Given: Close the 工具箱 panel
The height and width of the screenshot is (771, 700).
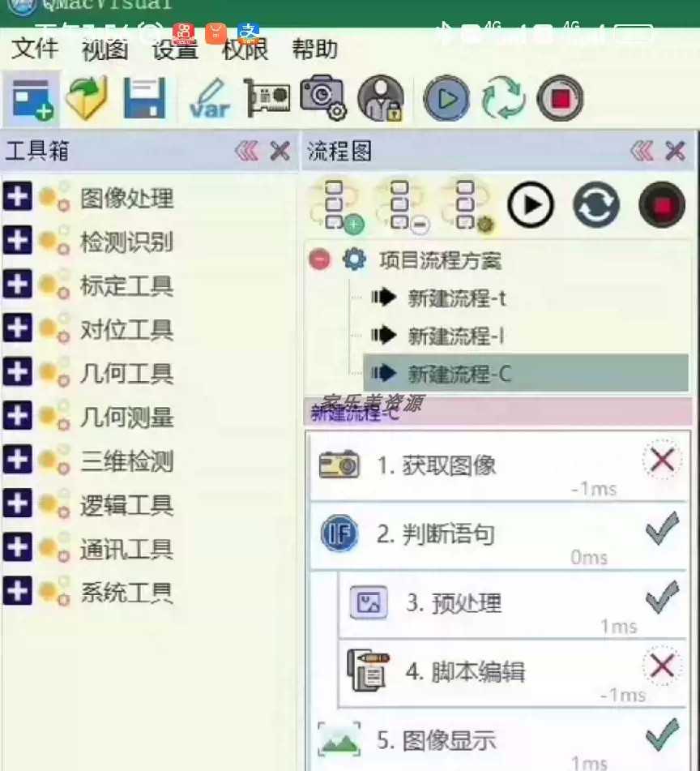Looking at the screenshot, I should coord(280,151).
